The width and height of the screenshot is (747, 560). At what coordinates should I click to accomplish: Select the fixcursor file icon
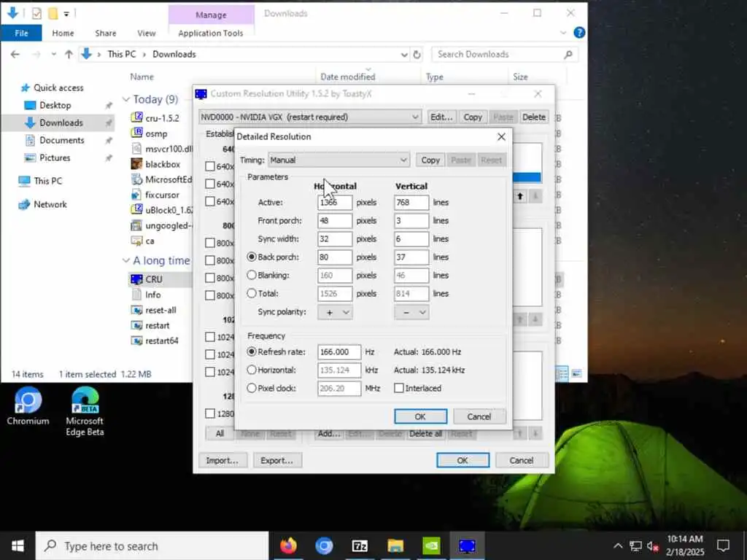(x=136, y=194)
